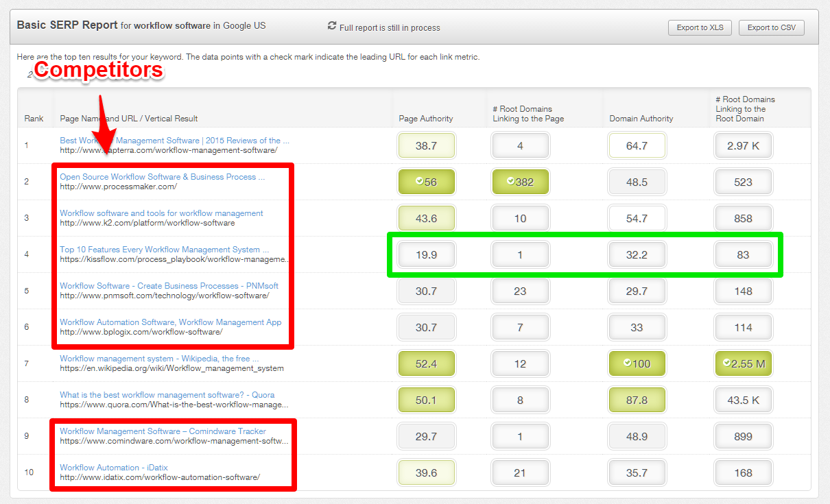
Task: Click root domain links value 83
Action: point(743,255)
